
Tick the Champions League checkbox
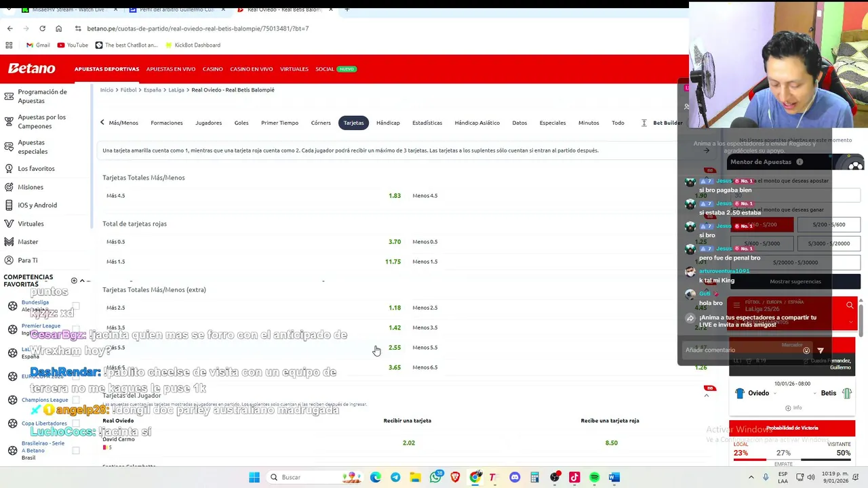[x=76, y=400]
